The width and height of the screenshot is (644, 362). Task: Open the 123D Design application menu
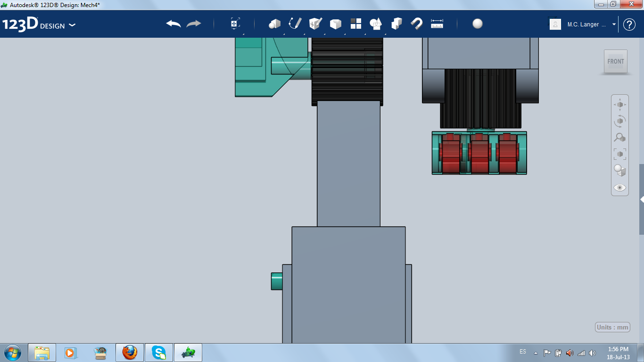(39, 24)
